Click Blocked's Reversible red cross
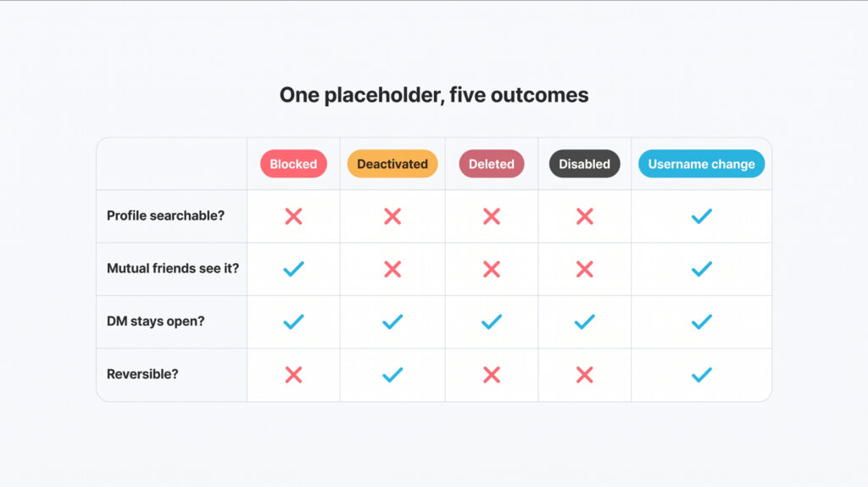Screen dimensions: 868x487 293,375
